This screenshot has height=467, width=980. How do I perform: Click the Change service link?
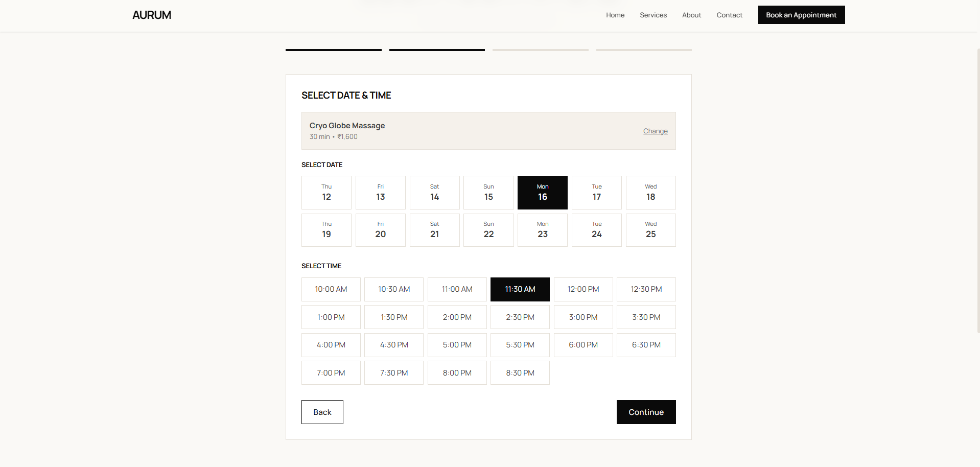(655, 131)
